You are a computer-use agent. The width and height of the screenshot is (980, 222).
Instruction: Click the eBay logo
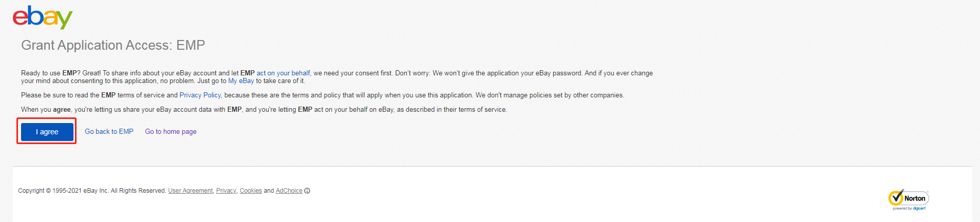pos(43,17)
